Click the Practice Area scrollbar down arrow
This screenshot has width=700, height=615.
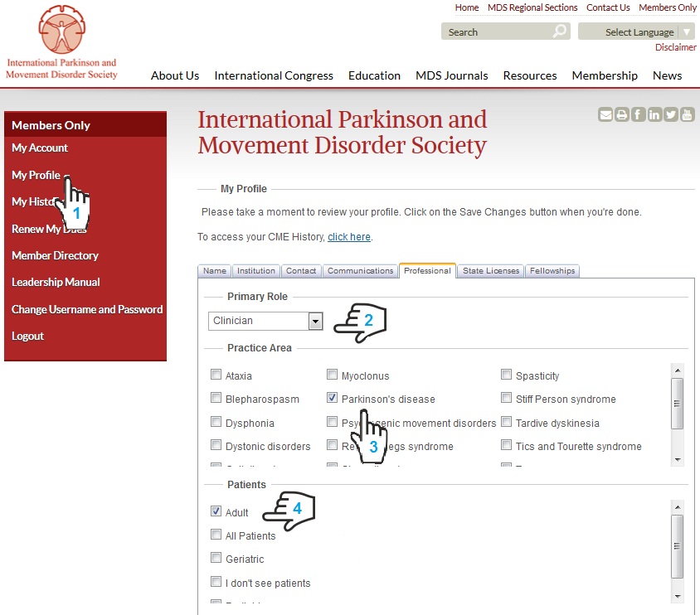[678, 460]
